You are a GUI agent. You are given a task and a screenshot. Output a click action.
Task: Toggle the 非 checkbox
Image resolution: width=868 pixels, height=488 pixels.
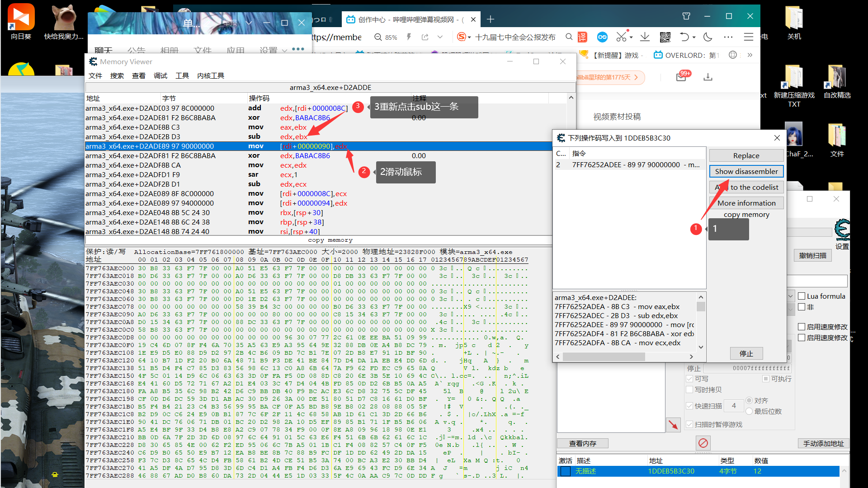(x=802, y=307)
